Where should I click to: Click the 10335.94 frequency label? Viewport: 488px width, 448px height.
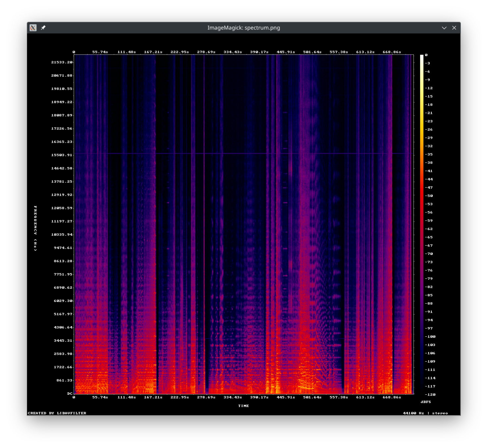[62, 234]
